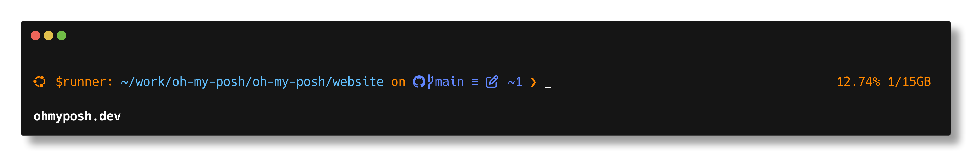Image resolution: width=980 pixels, height=165 pixels.
Task: Click the red window button
Action: point(35,36)
